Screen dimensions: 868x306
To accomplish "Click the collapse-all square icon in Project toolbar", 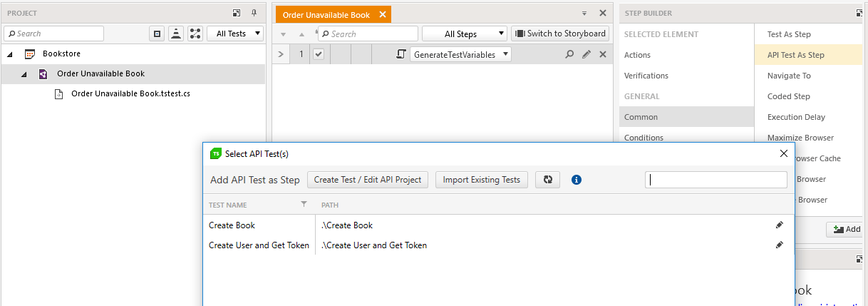I will pyautogui.click(x=157, y=34).
